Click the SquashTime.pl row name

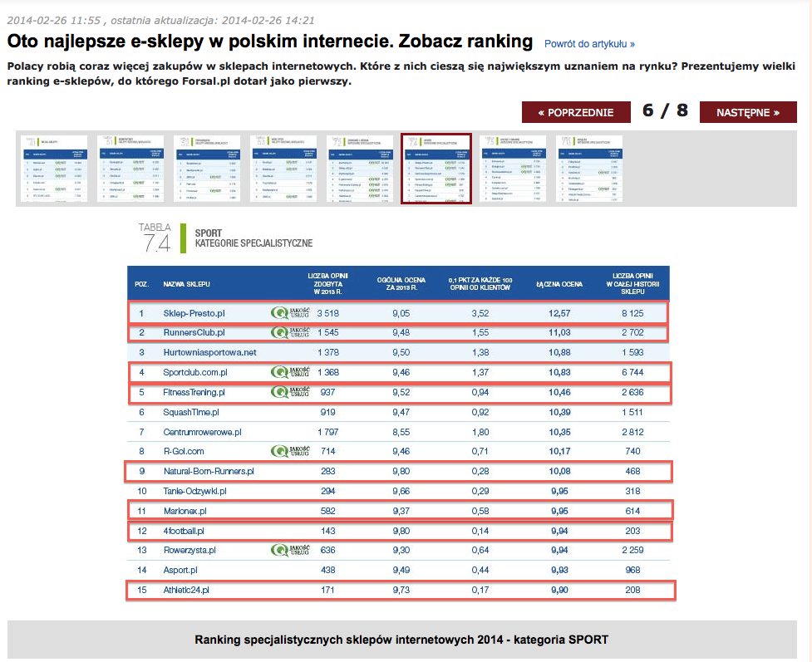pos(191,412)
